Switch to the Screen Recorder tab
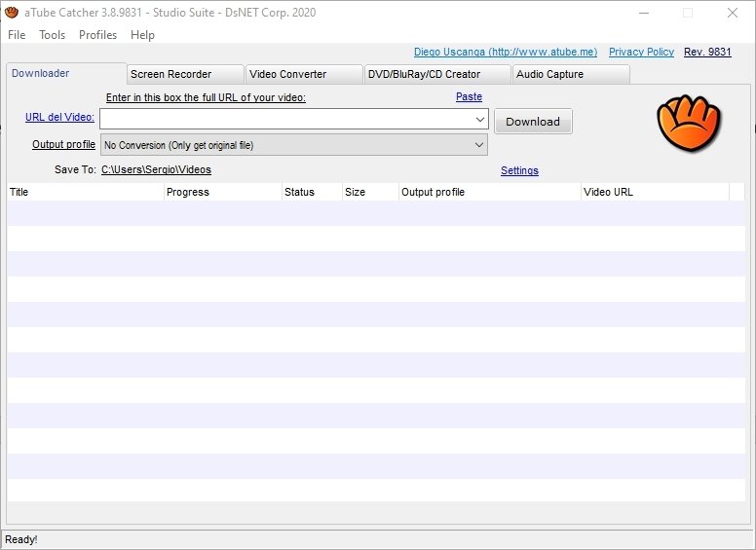This screenshot has width=756, height=550. coord(185,74)
